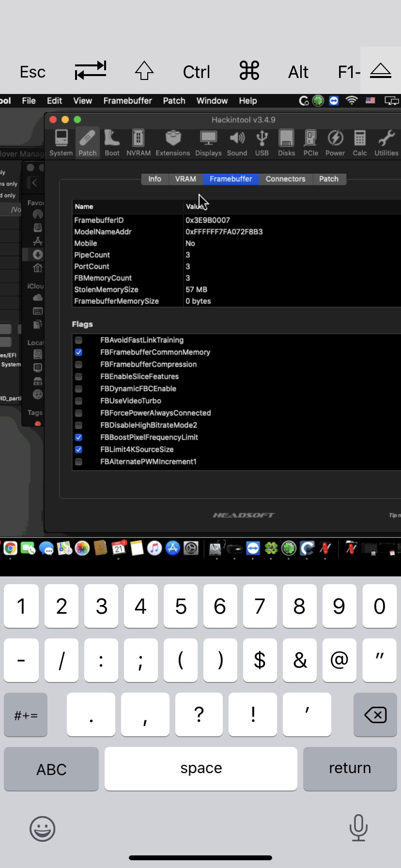This screenshot has width=401, height=868.
Task: Tap the backspace delete key
Action: coord(375,715)
